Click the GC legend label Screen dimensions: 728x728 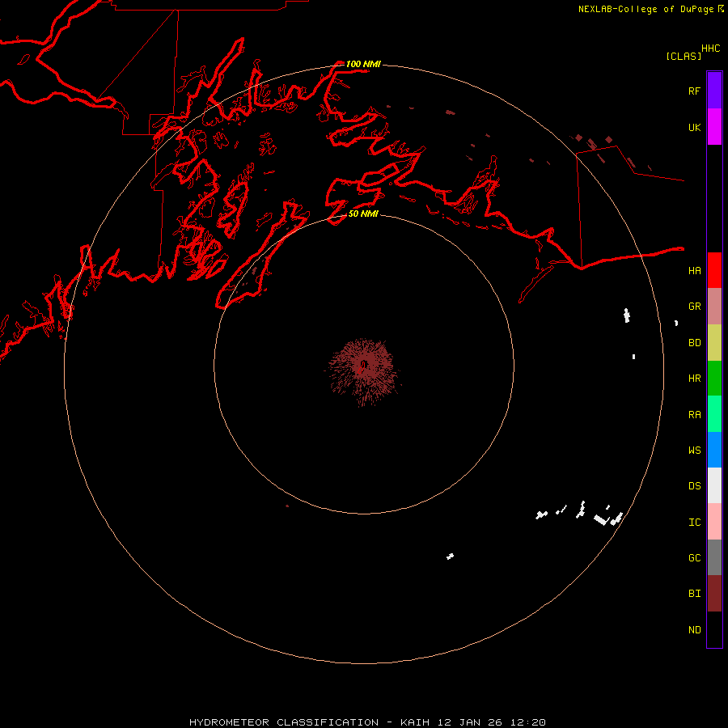(x=694, y=557)
